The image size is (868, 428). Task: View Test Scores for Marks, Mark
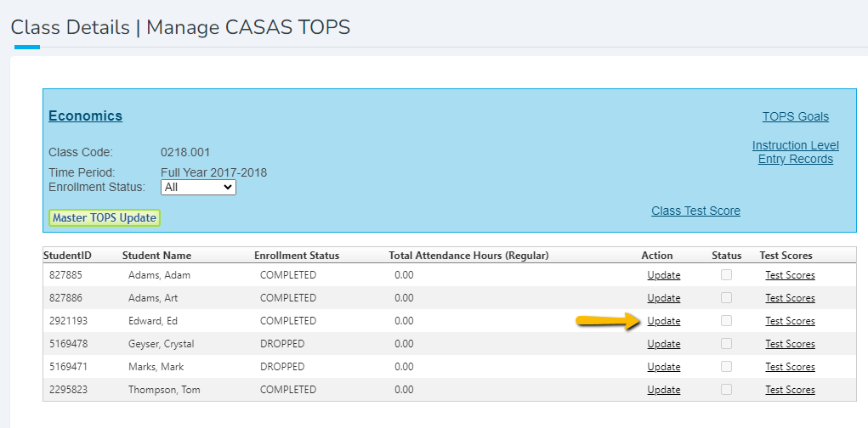coord(790,367)
